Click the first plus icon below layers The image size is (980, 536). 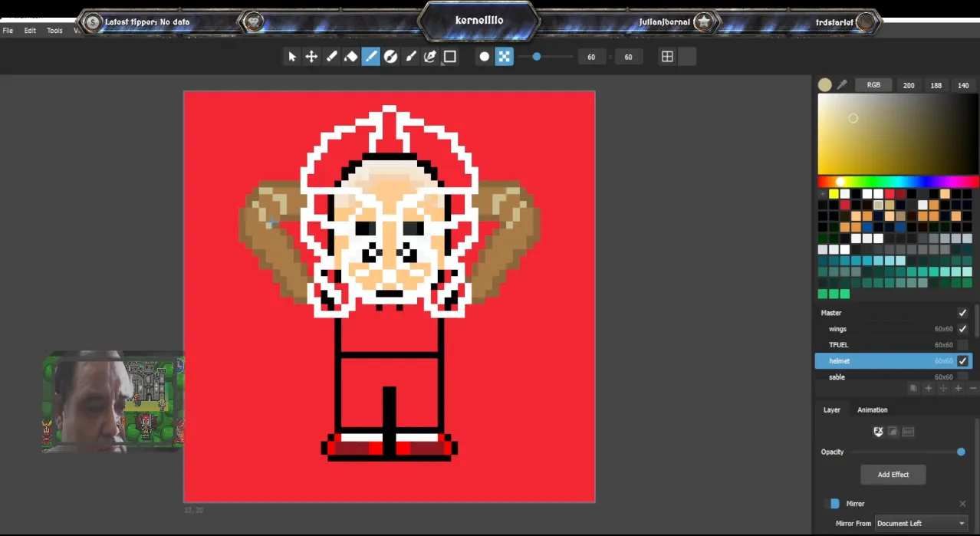pyautogui.click(x=928, y=389)
